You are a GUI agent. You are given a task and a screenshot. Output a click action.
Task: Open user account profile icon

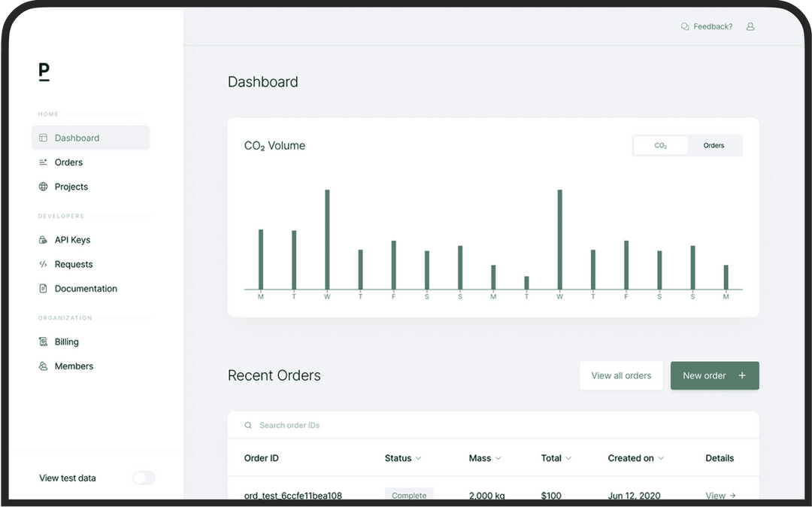[750, 27]
